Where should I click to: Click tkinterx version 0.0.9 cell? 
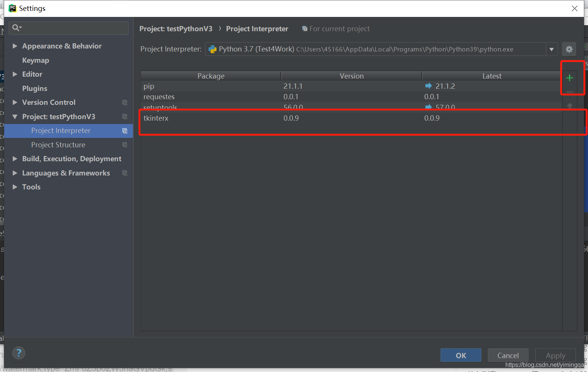pyautogui.click(x=291, y=118)
